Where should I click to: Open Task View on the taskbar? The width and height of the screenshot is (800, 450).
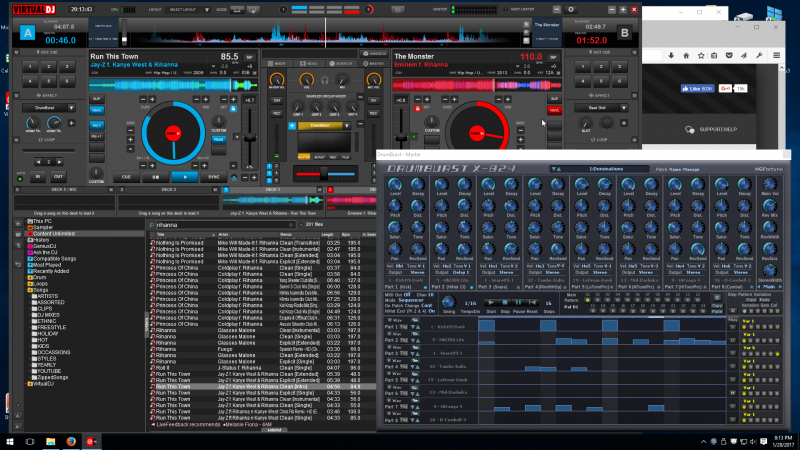point(30,441)
